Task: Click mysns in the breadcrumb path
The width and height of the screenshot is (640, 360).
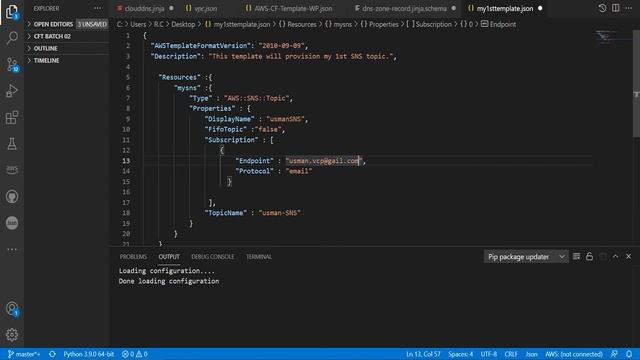Action: pos(342,24)
